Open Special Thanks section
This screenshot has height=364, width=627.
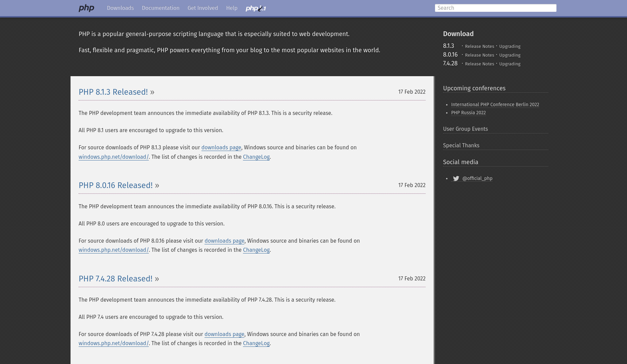tap(461, 146)
